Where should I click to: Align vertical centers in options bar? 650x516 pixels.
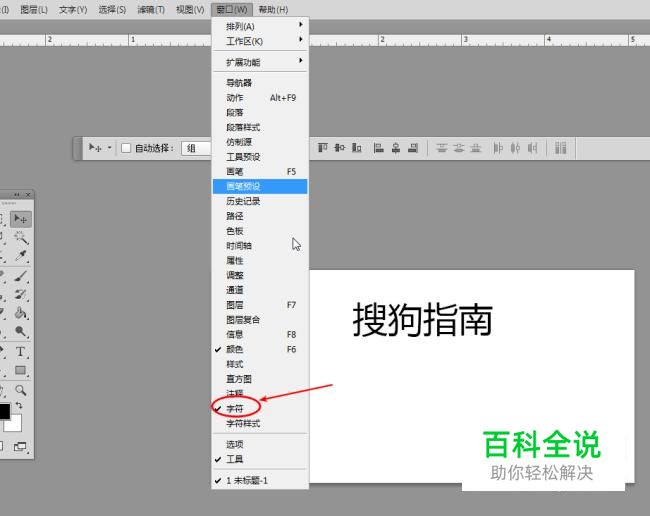pos(340,148)
